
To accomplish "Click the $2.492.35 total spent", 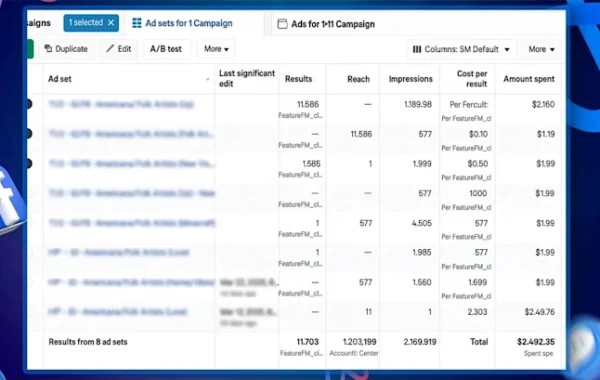I will click(x=536, y=342).
